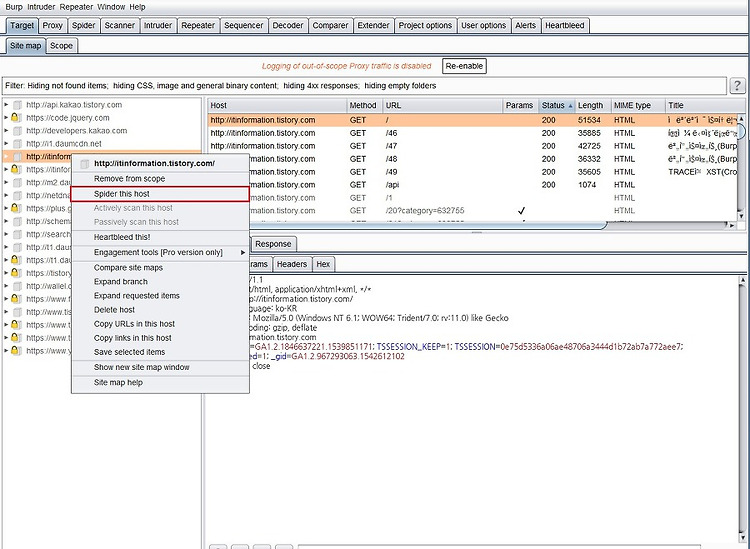Open the Repeater menu in menu bar
The image size is (750, 549).
(x=76, y=7)
